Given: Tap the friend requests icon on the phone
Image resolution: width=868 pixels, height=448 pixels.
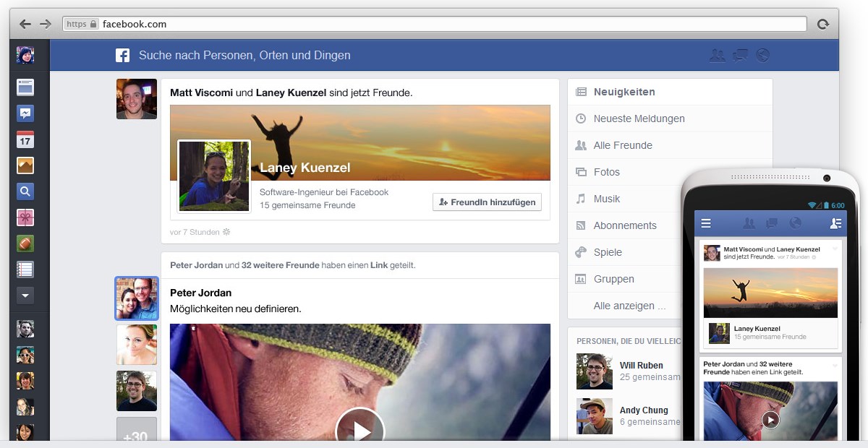Looking at the screenshot, I should pyautogui.click(x=749, y=223).
